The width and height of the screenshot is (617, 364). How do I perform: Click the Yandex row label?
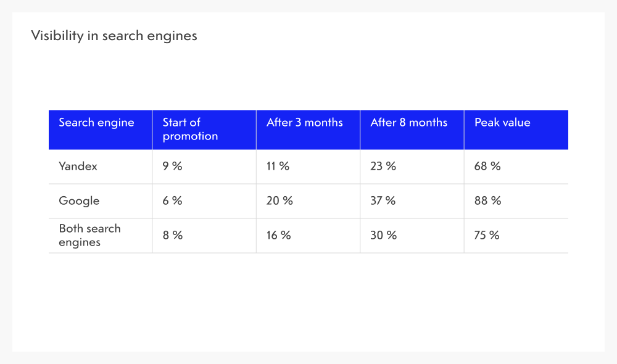pos(78,167)
